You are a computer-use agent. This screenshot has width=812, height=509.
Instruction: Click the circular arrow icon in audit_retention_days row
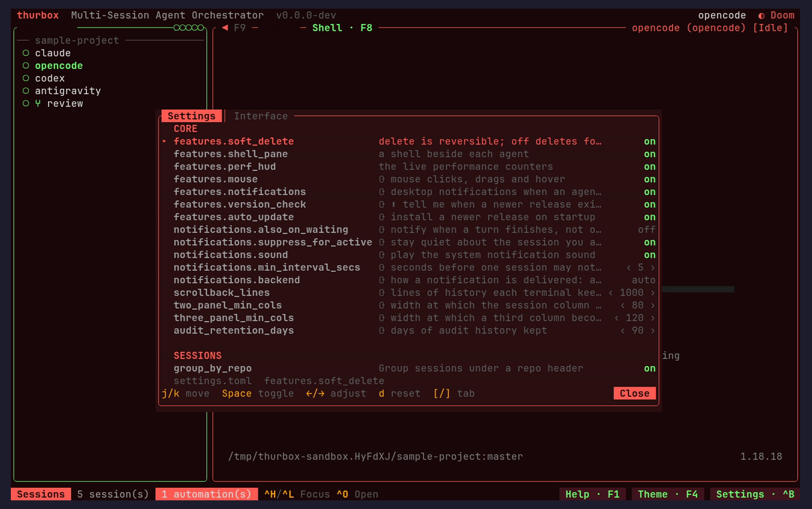pyautogui.click(x=382, y=330)
